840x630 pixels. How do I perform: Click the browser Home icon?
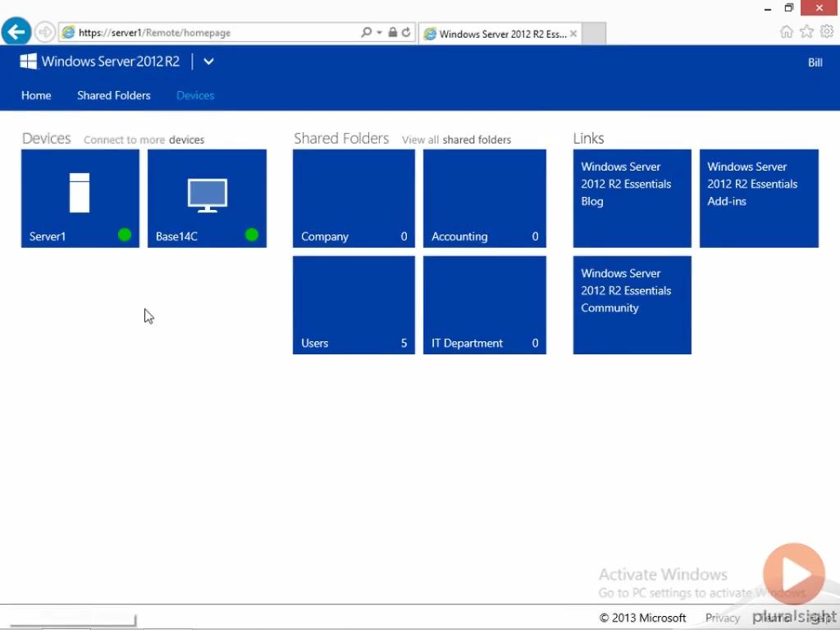[786, 32]
